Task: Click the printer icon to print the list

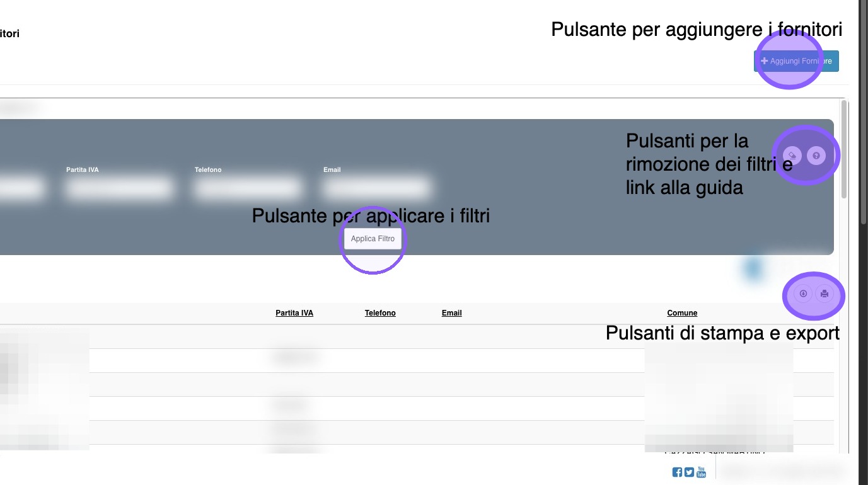Action: tap(825, 294)
